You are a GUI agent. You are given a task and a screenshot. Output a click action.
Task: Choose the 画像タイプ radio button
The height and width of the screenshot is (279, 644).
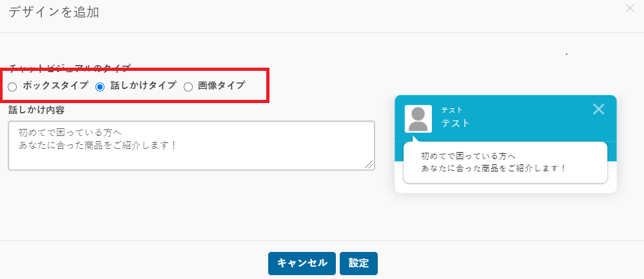coord(188,87)
